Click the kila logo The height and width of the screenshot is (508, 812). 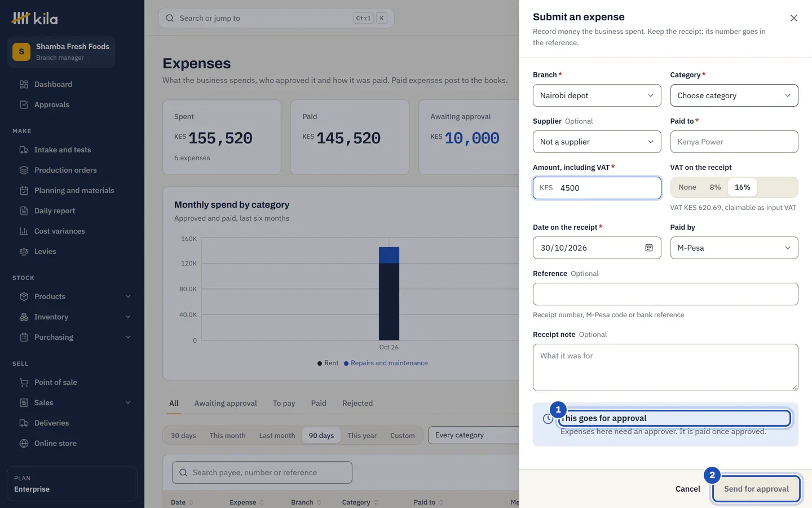[x=35, y=18]
